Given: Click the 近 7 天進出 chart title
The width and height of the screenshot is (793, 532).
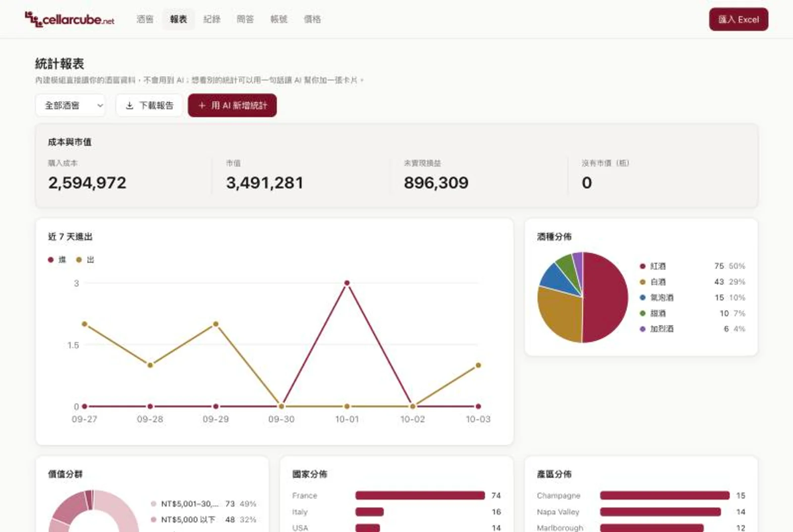Looking at the screenshot, I should tap(70, 237).
